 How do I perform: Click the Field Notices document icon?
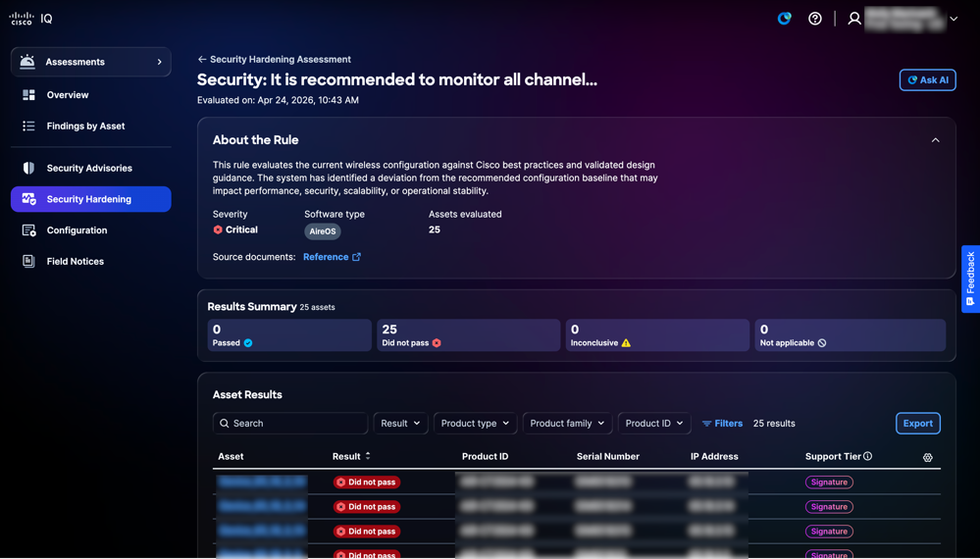[28, 262]
